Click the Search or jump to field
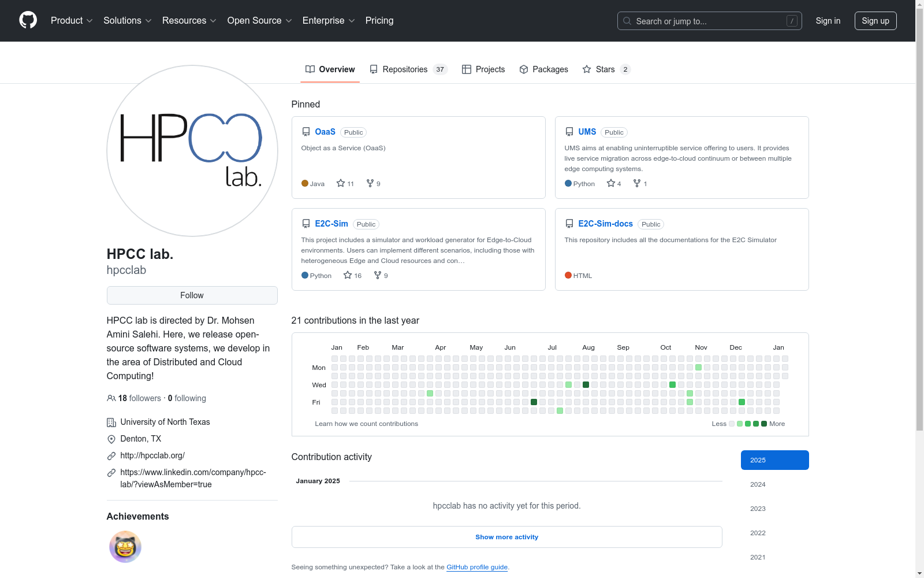This screenshot has height=578, width=924. 710,21
